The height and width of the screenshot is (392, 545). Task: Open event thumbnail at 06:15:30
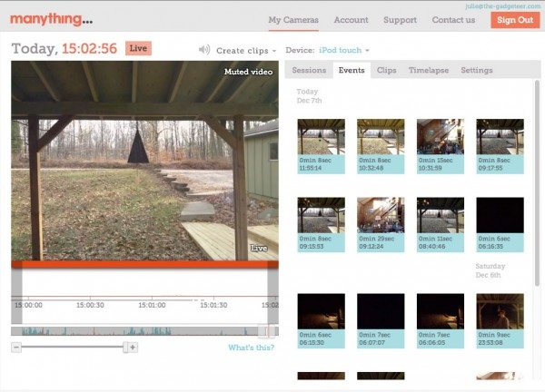(322, 321)
